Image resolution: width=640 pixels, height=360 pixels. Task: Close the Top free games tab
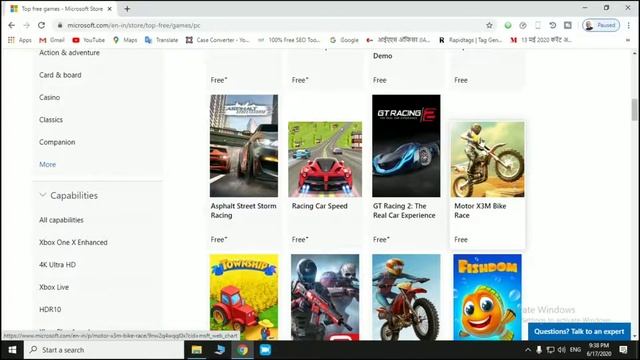coord(109,9)
